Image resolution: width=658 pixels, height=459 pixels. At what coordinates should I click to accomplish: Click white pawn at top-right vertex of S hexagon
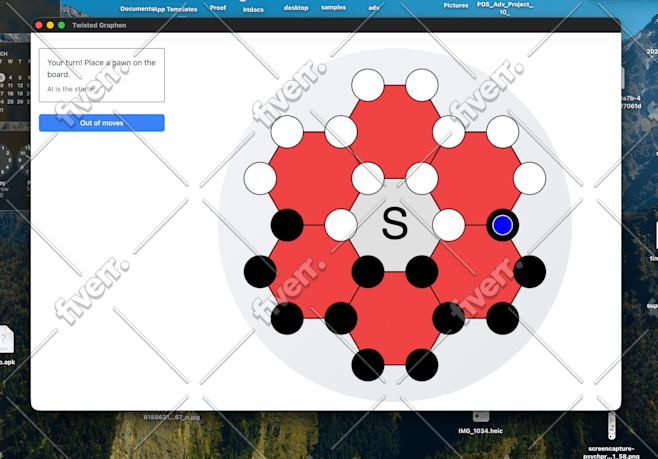[x=422, y=179]
